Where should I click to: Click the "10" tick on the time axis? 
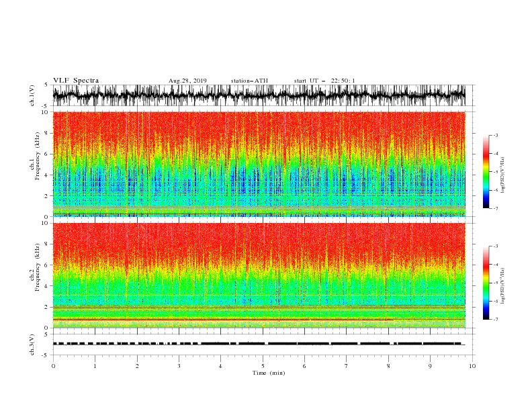472,366
